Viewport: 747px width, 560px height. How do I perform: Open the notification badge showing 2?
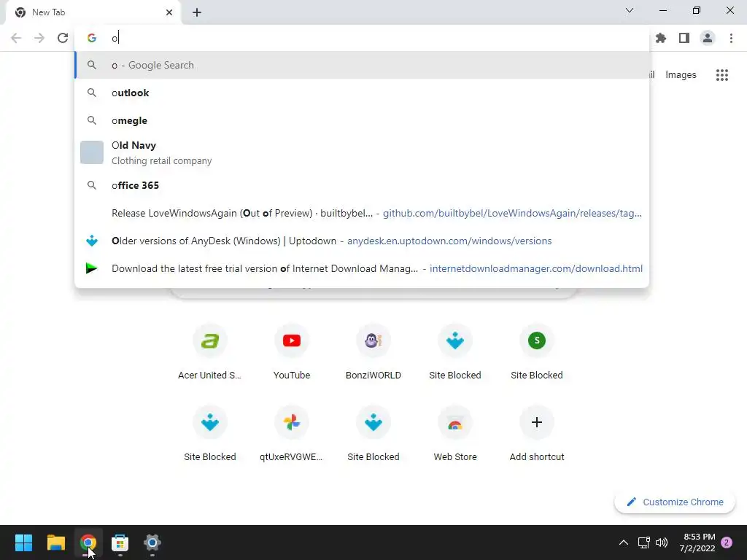point(727,542)
